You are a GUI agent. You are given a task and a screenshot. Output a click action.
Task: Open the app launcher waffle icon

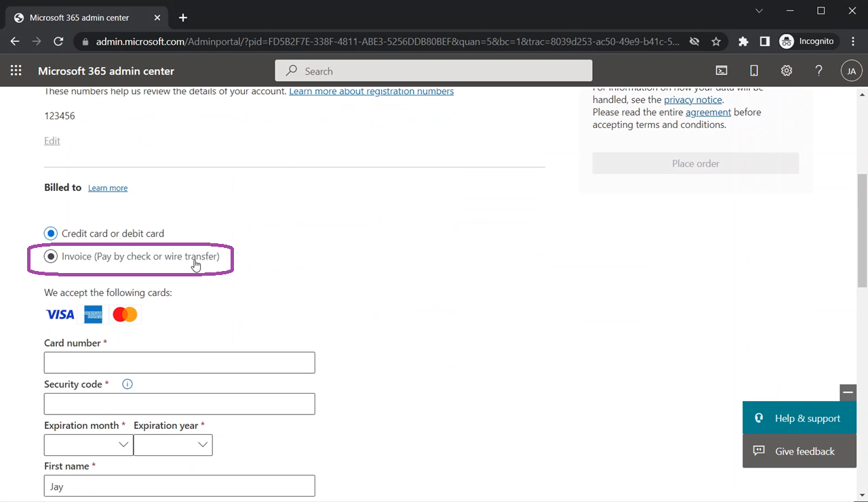point(16,71)
